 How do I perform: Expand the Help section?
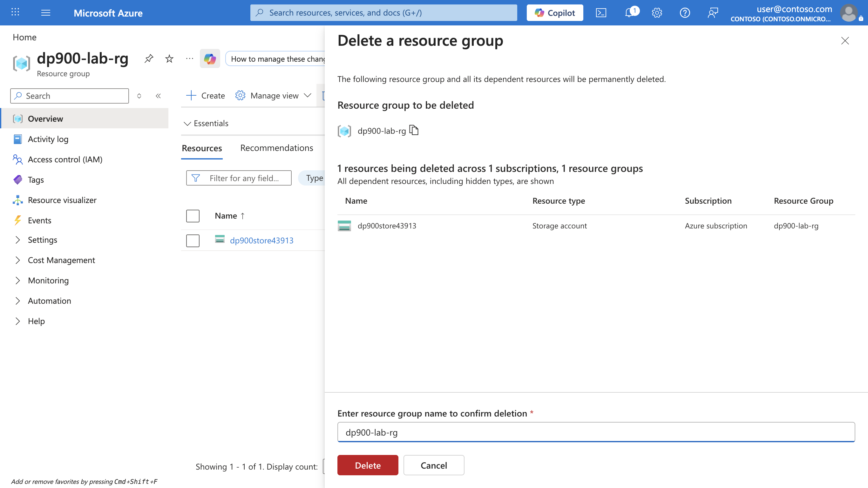pos(17,321)
